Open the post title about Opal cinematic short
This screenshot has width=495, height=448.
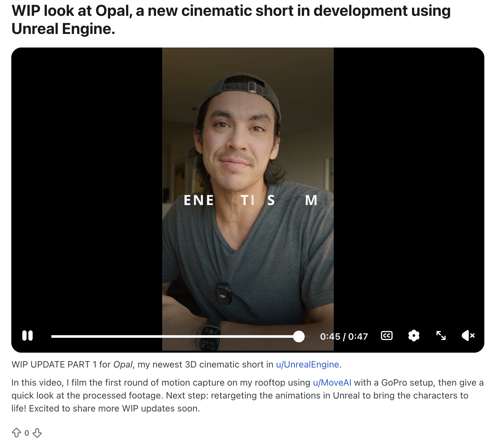point(231,20)
